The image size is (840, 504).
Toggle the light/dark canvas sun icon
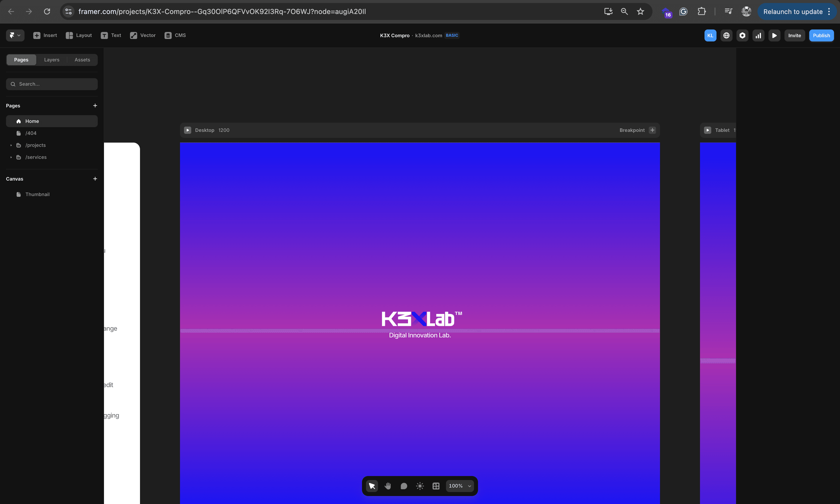tap(420, 486)
